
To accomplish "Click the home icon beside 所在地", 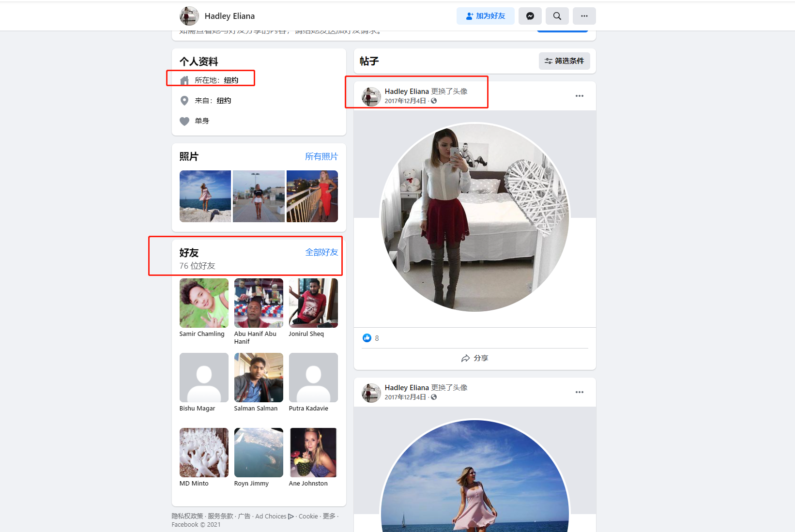I will point(184,80).
